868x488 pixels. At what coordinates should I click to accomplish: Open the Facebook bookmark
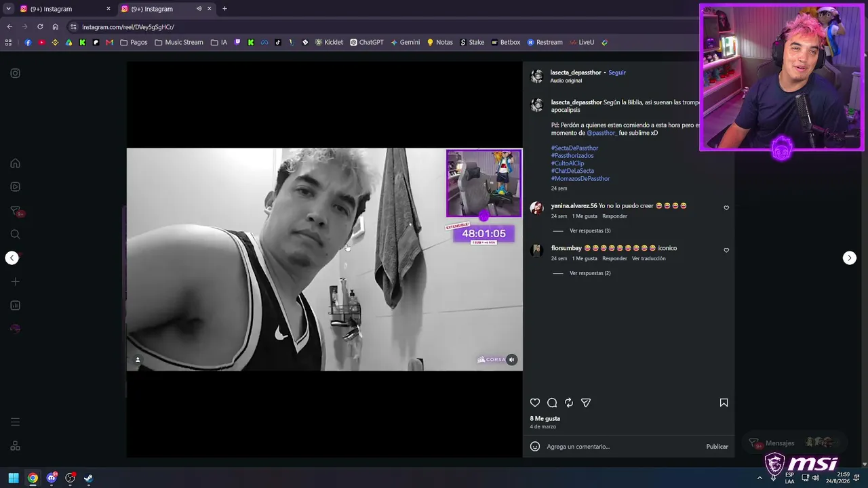(28, 42)
